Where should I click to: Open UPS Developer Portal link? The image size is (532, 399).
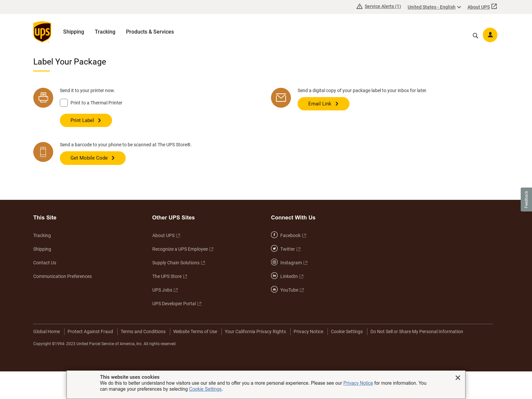[x=177, y=304]
